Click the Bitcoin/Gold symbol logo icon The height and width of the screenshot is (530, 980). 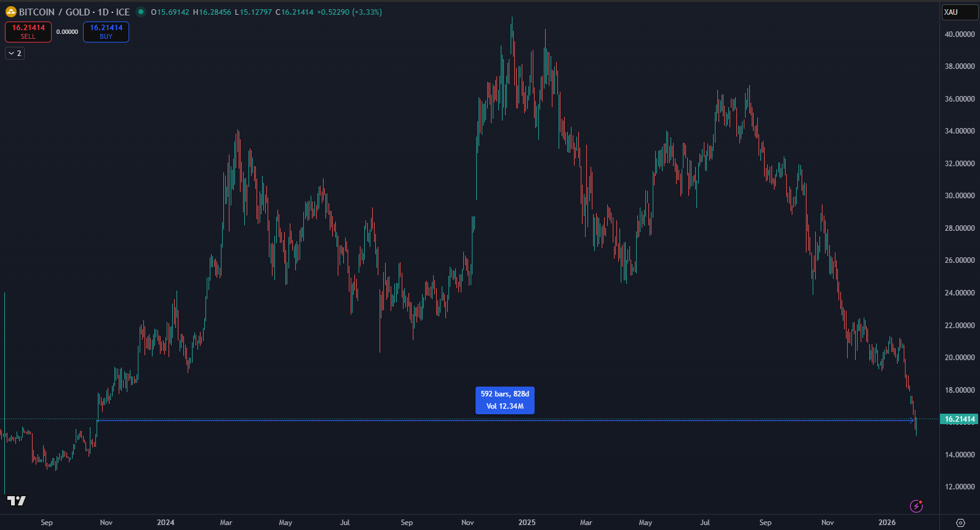coord(10,12)
